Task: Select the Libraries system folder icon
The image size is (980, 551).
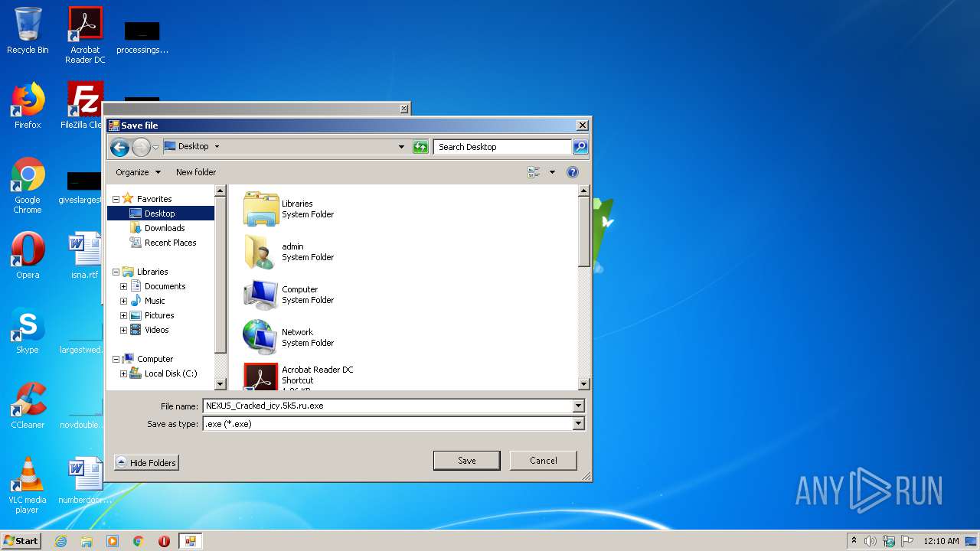Action: point(261,209)
